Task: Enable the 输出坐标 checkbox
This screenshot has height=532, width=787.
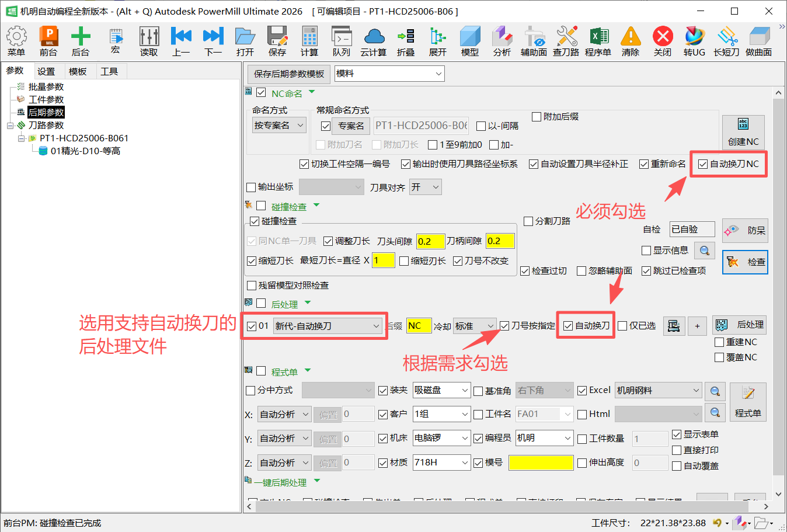Action: click(252, 187)
